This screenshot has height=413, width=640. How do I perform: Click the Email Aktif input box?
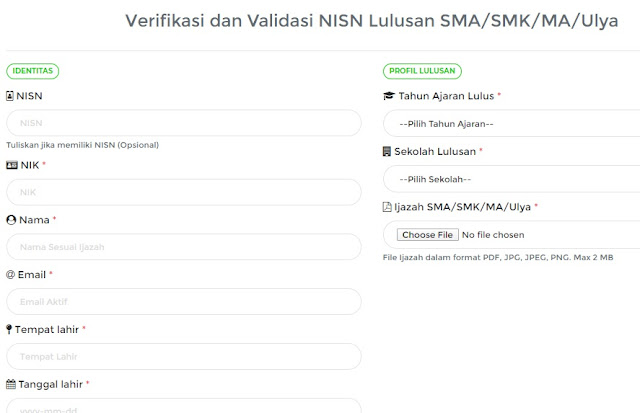[183, 302]
